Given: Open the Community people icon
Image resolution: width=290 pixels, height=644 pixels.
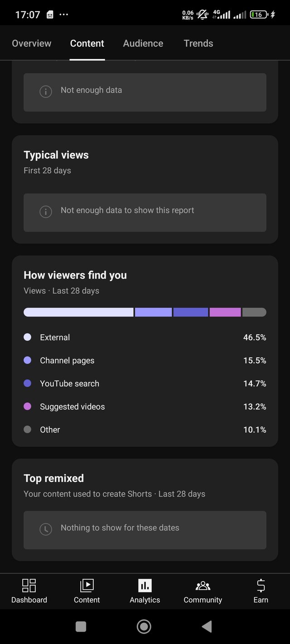Looking at the screenshot, I should [203, 586].
